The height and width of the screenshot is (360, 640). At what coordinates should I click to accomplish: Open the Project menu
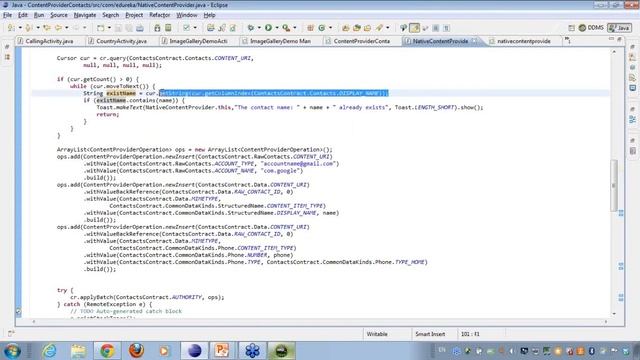[x=134, y=15]
